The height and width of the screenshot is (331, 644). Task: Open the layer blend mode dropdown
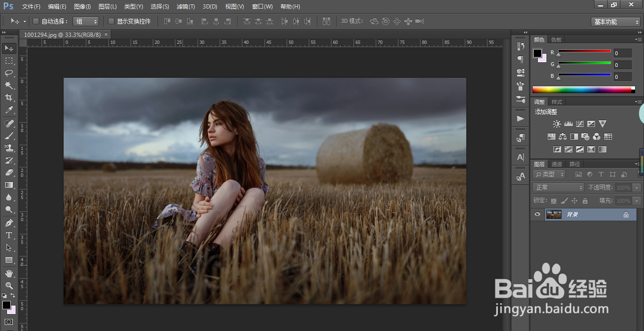click(558, 188)
